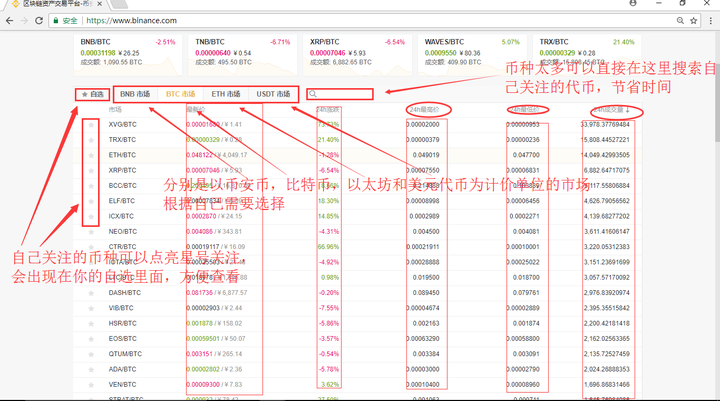Click 24h volume 33,978.37769484 of XVG
The width and height of the screenshot is (720, 401).
[605, 124]
